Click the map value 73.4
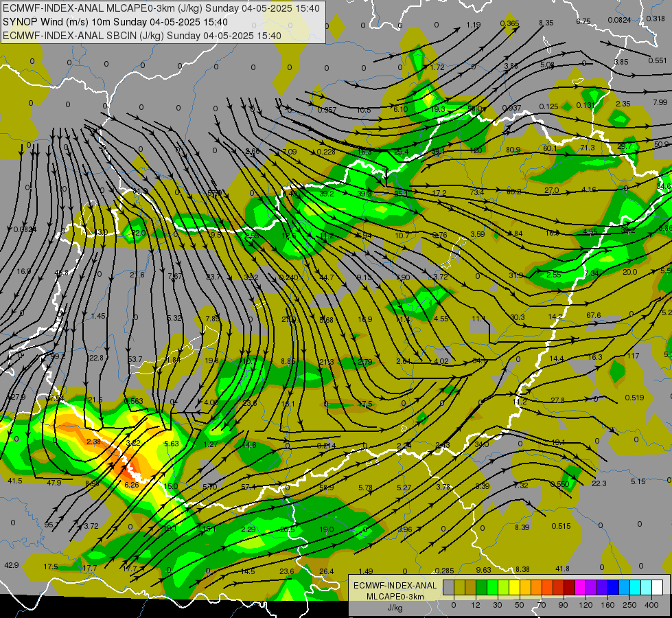This screenshot has width=672, height=618. (476, 192)
